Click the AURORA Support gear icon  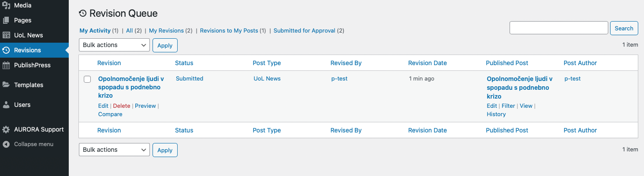click(6, 129)
